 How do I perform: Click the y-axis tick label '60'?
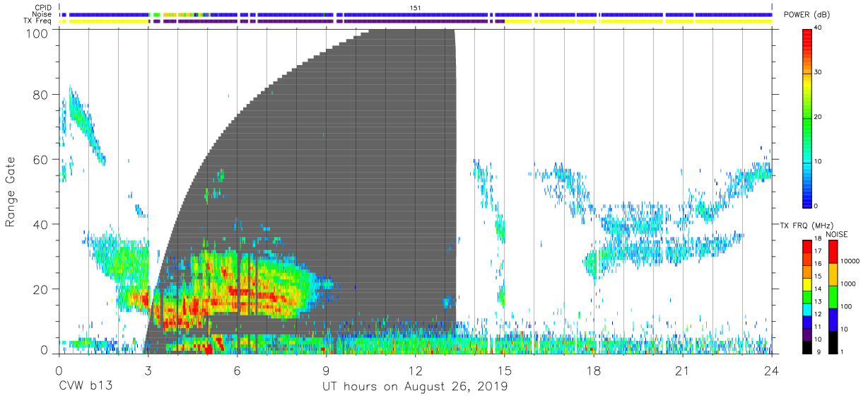pos(42,160)
